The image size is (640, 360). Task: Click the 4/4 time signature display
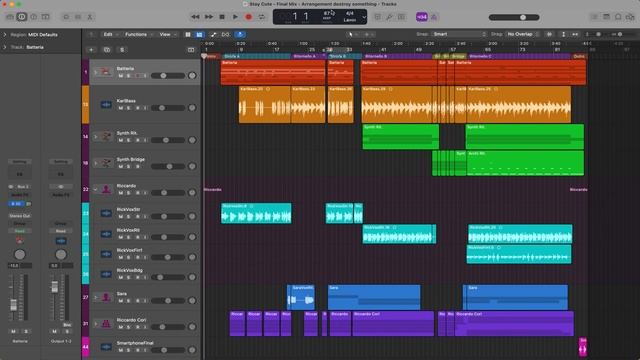point(350,13)
